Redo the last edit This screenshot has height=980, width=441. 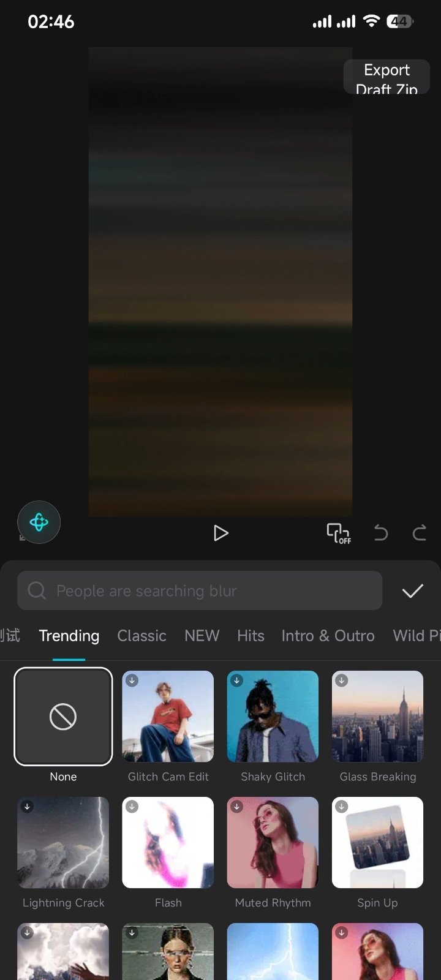point(420,533)
